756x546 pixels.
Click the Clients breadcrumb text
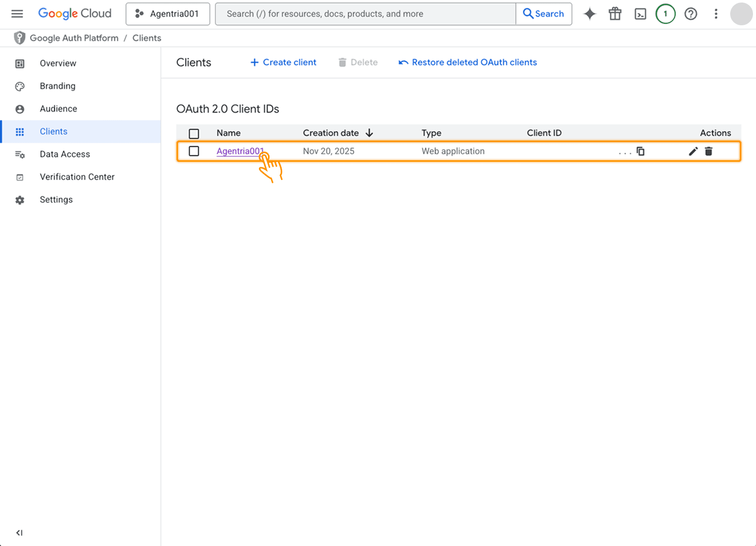pyautogui.click(x=147, y=38)
